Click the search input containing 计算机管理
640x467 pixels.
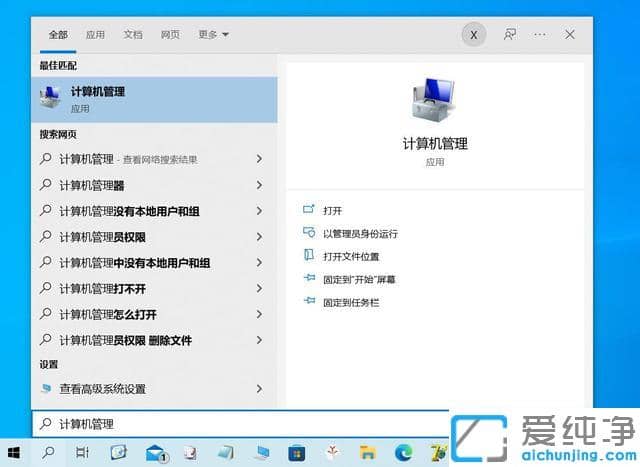tap(241, 424)
